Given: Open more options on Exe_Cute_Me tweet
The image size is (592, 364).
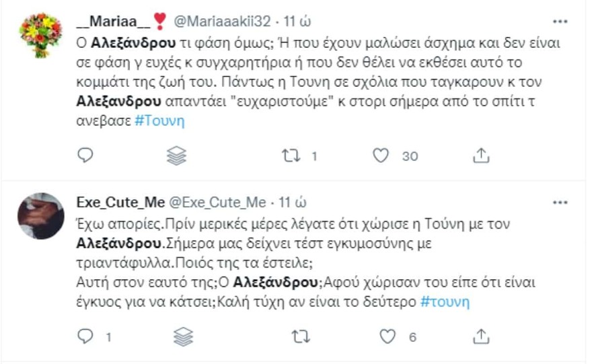Looking at the screenshot, I should (560, 202).
